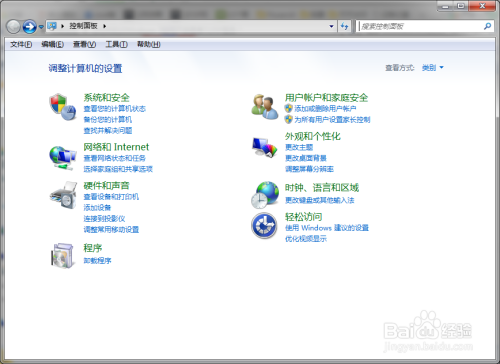
Task: Click shield icon beside 添加或删除用户帐户
Action: (288, 108)
